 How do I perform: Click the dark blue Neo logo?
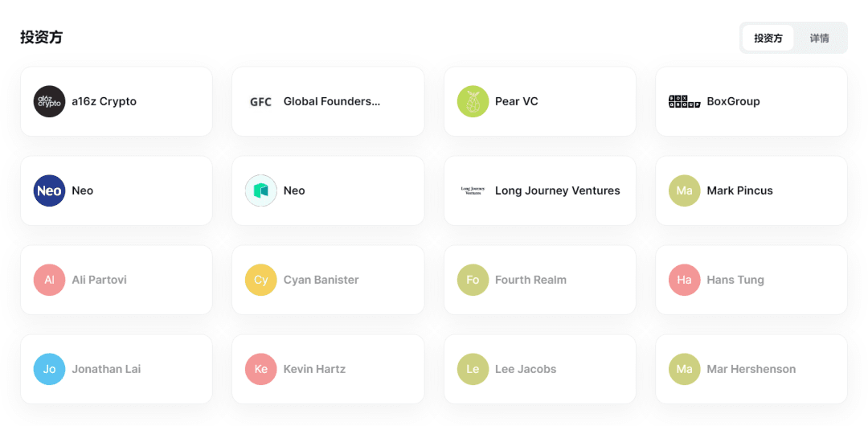pyautogui.click(x=49, y=190)
